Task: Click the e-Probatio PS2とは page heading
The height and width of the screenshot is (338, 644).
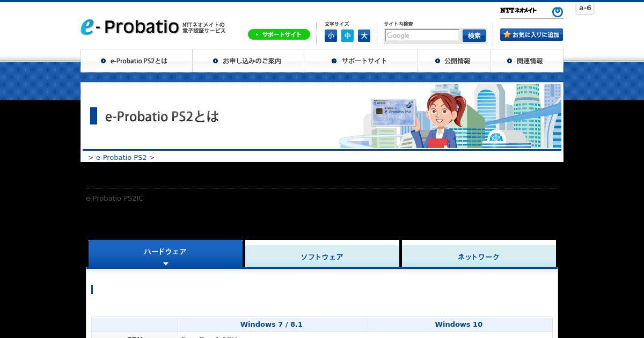Action: [x=162, y=116]
